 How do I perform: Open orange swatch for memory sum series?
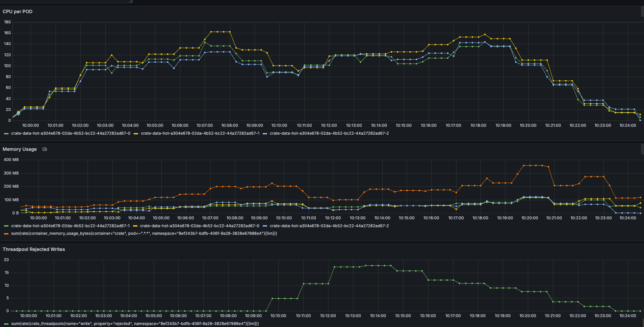(6, 234)
